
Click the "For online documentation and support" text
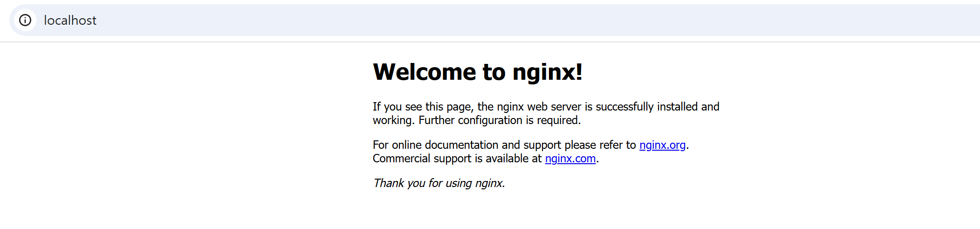click(x=467, y=145)
